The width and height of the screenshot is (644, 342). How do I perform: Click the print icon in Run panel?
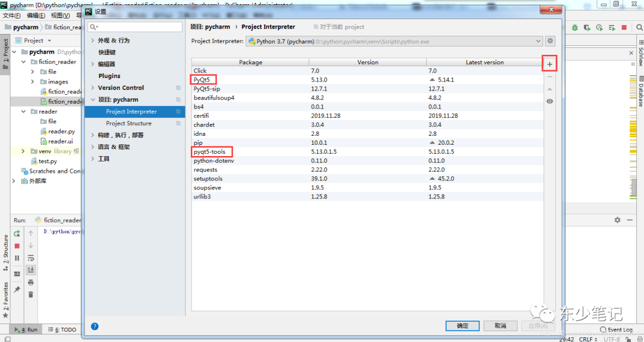point(31,282)
